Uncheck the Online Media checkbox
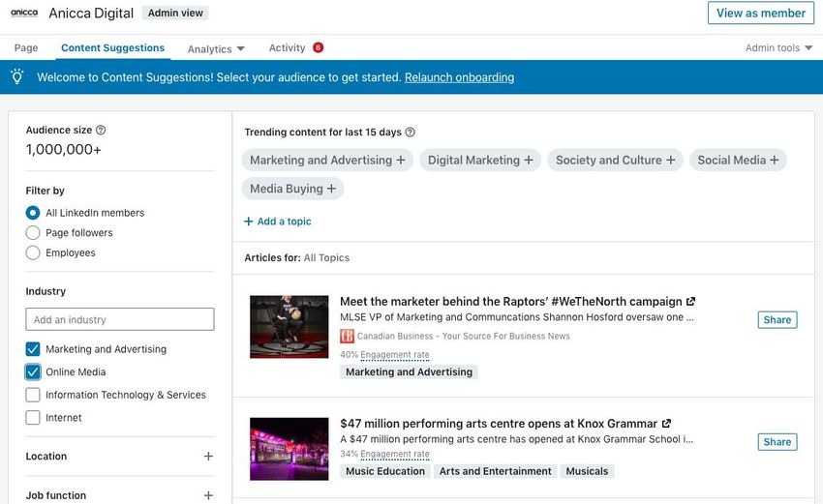Image resolution: width=823 pixels, height=504 pixels. [33, 371]
